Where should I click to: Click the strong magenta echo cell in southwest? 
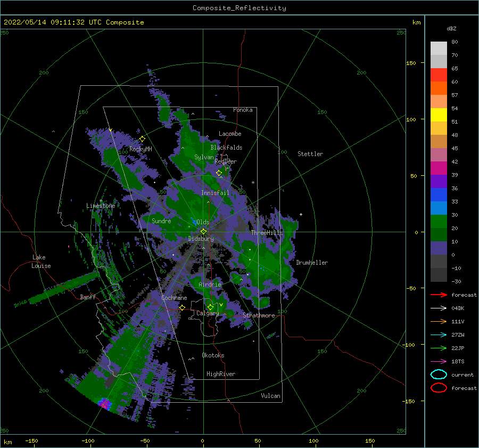[105, 404]
